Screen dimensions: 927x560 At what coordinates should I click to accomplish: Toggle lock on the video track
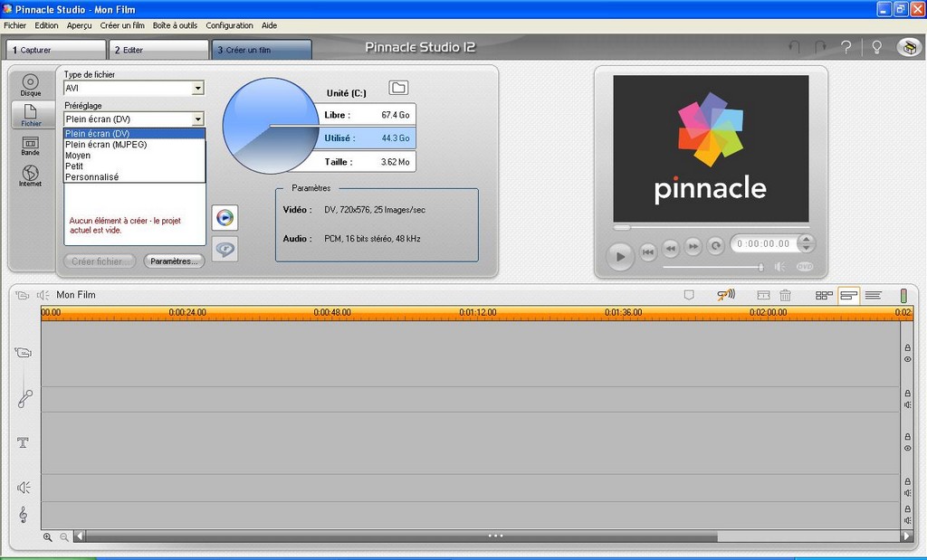(x=907, y=348)
